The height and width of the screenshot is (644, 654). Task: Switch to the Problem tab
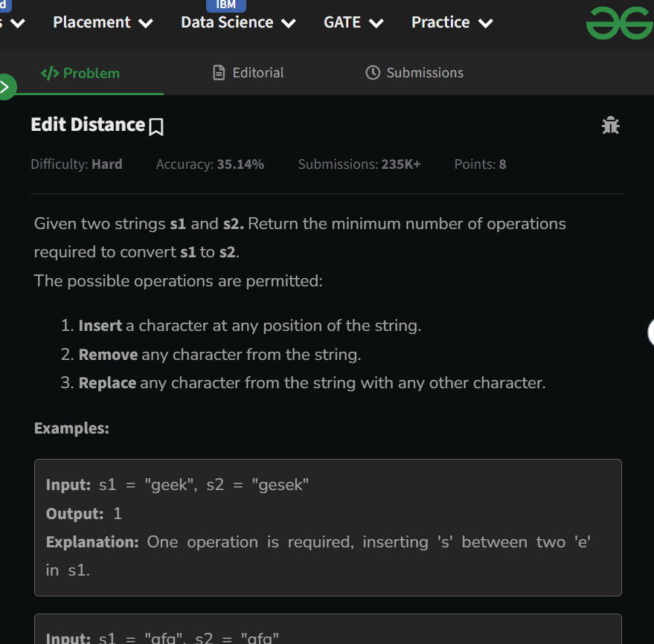click(80, 74)
